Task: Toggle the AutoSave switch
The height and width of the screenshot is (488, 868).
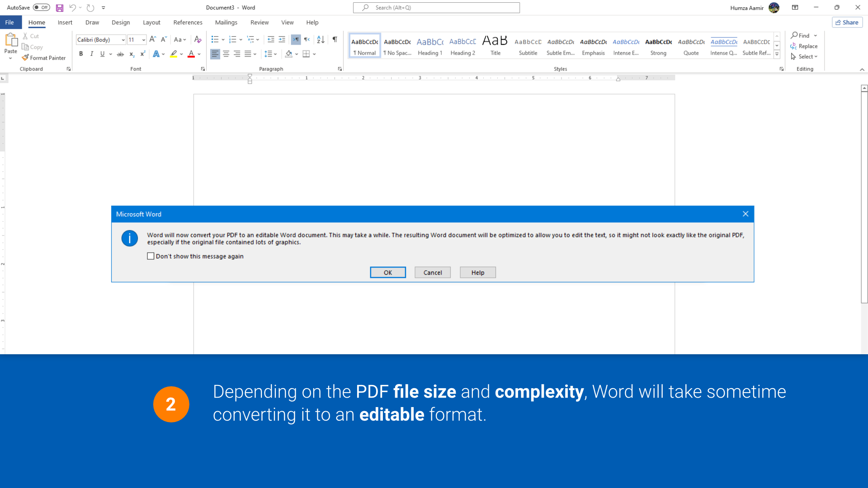Action: click(x=41, y=8)
